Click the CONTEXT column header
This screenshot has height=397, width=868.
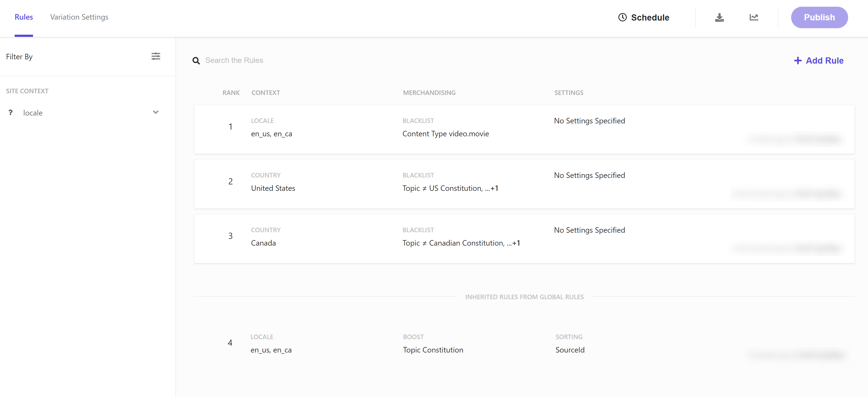[266, 93]
